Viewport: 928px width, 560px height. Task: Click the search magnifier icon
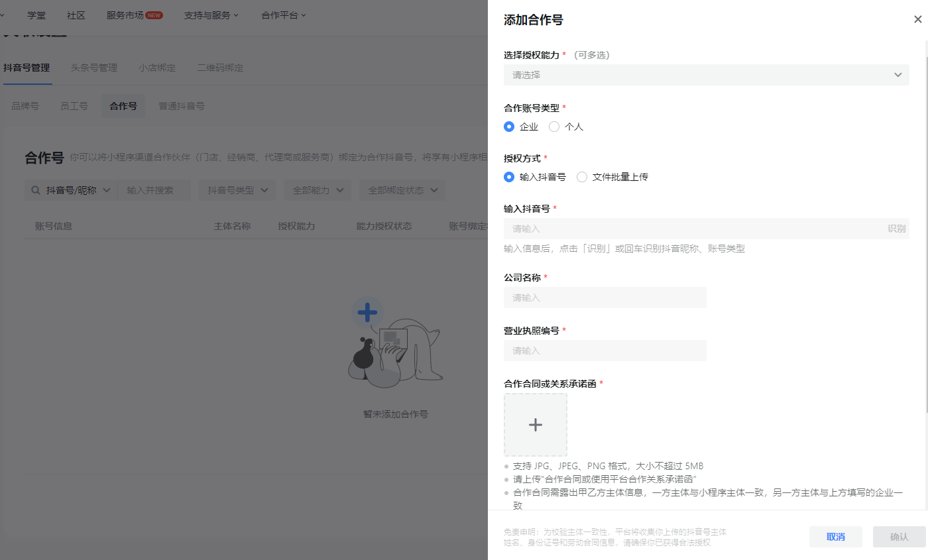(35, 190)
